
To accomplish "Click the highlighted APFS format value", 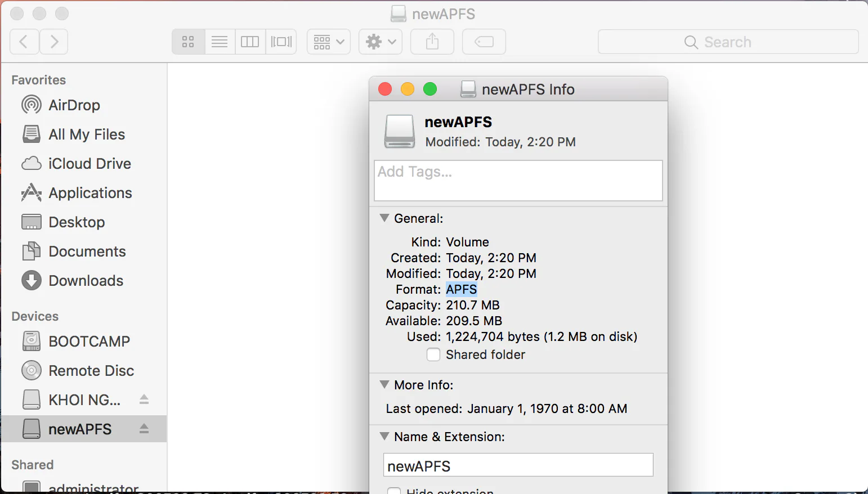I will point(462,290).
